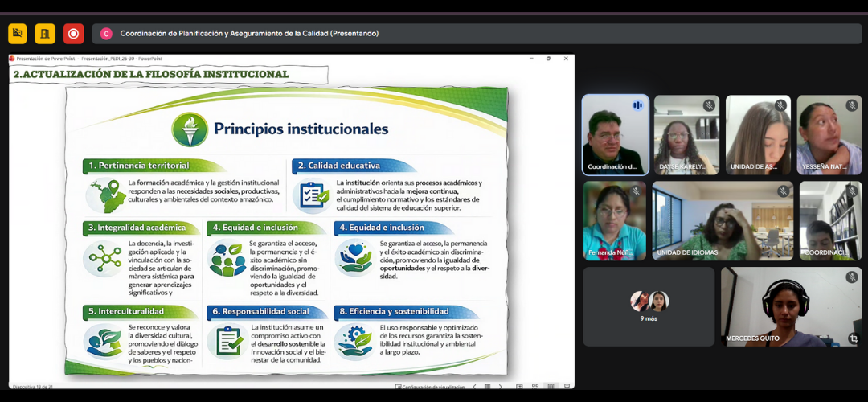Click speaking indicator on Coordinación tile

(637, 105)
